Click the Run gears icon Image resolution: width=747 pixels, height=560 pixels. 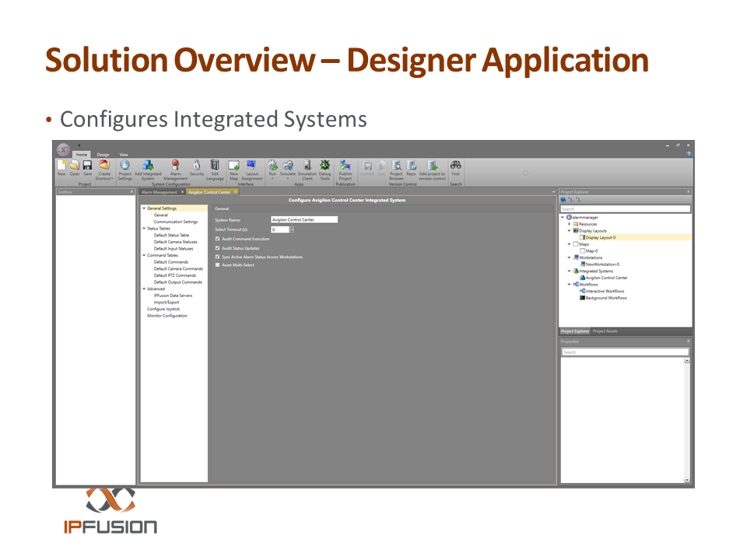(272, 165)
